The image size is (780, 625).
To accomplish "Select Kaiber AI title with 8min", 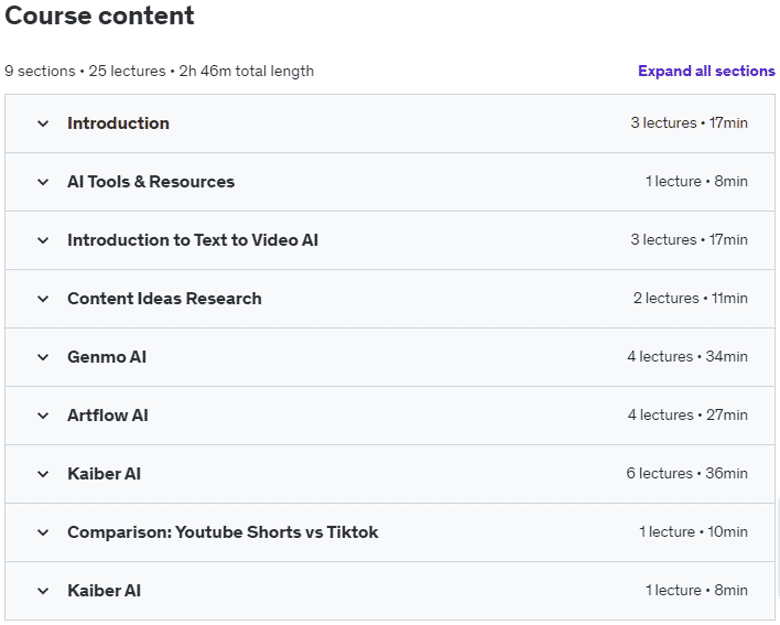I will [104, 591].
